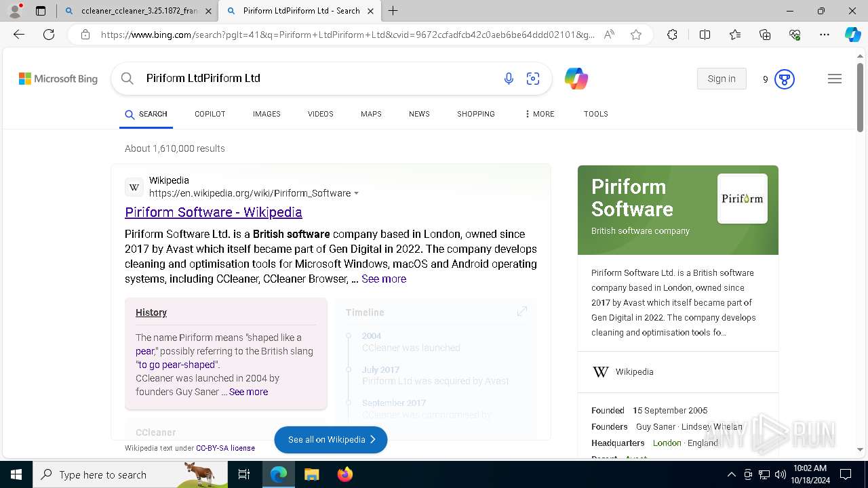Open the Favorites list
The image size is (868, 488).
pyautogui.click(x=735, y=35)
